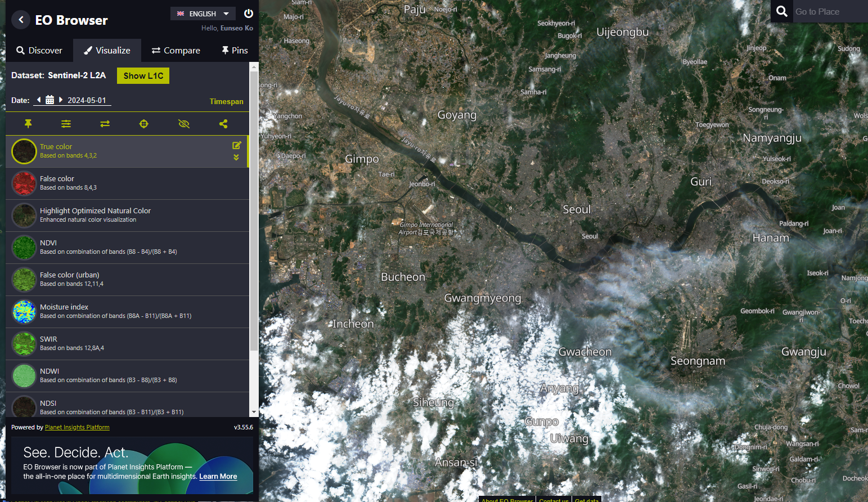This screenshot has width=868, height=502.
Task: Select the Timespan option
Action: (226, 101)
